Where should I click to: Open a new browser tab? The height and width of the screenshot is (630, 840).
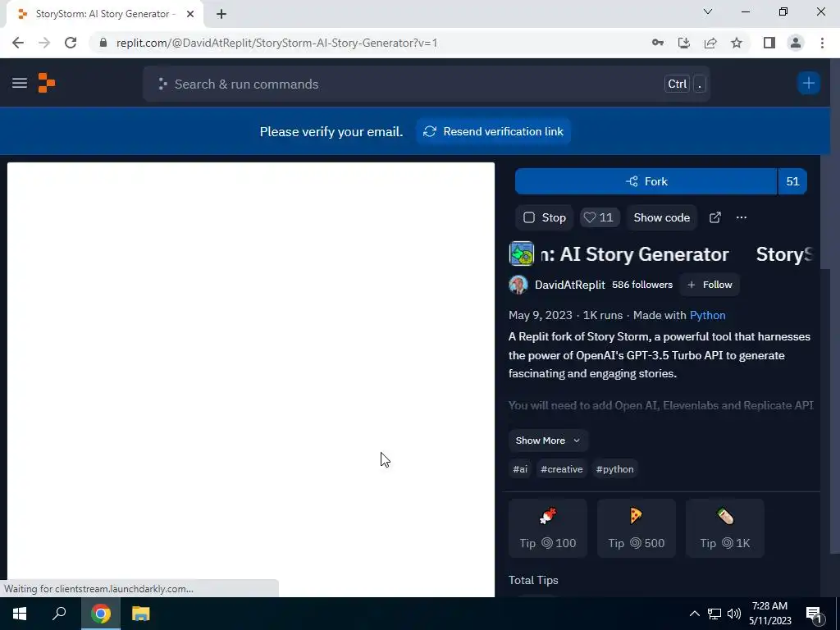pos(221,14)
